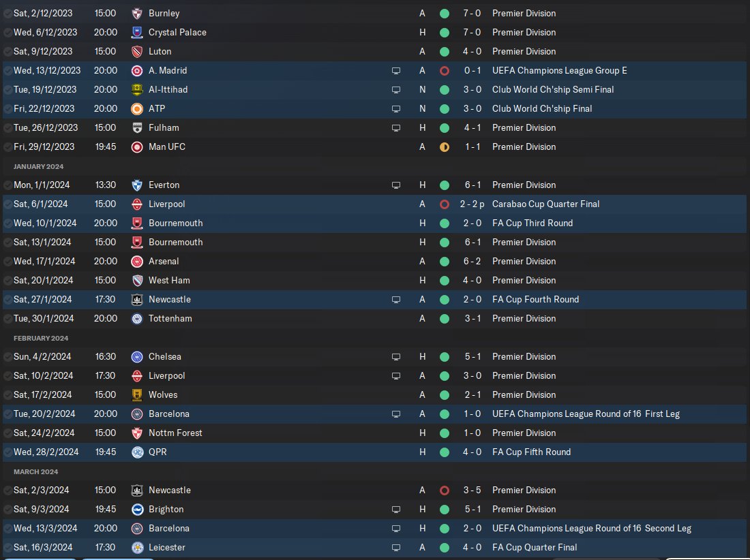Open the Arsenal team link
The height and width of the screenshot is (560, 750).
[164, 262]
